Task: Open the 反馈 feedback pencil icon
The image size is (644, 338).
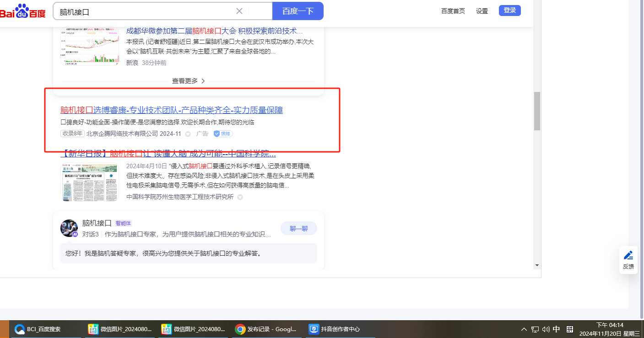Action: click(x=628, y=255)
